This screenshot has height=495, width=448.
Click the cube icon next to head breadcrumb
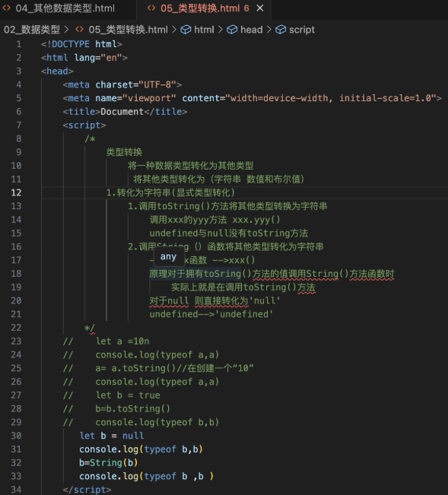(232, 30)
